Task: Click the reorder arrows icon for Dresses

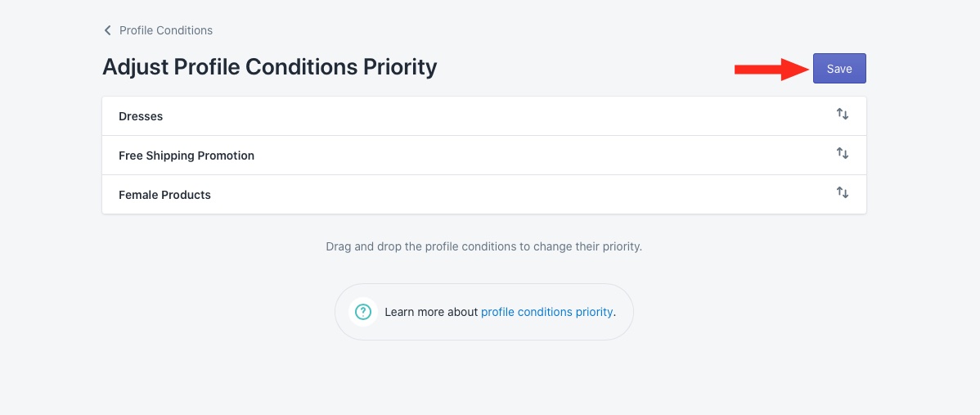Action: point(843,115)
